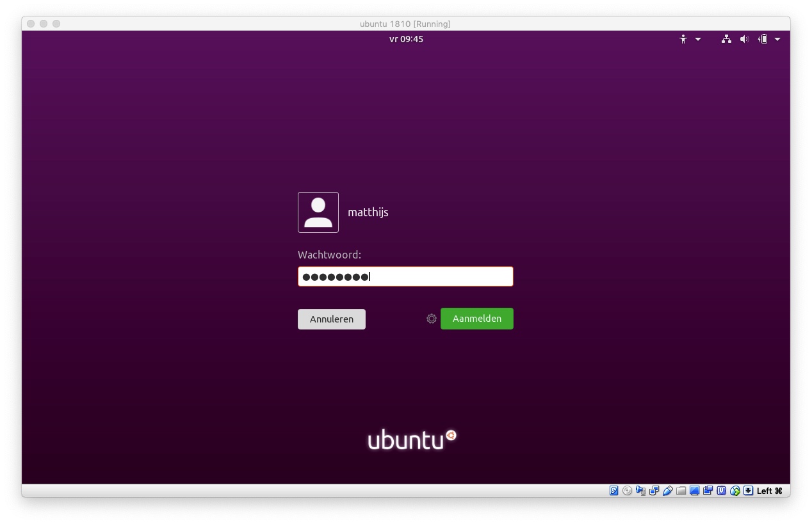Expand the system menu arrow beside battery
Screen dimensions: 812x524
coord(777,39)
